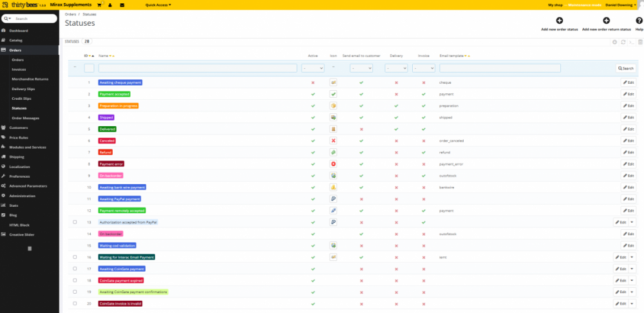
Task: Open the Help question mark icon
Action: pos(639,21)
